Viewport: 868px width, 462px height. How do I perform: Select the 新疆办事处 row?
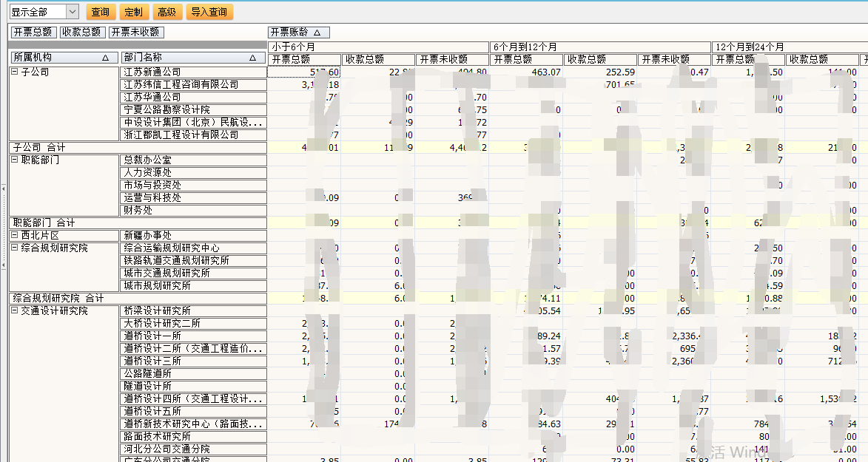(193, 235)
